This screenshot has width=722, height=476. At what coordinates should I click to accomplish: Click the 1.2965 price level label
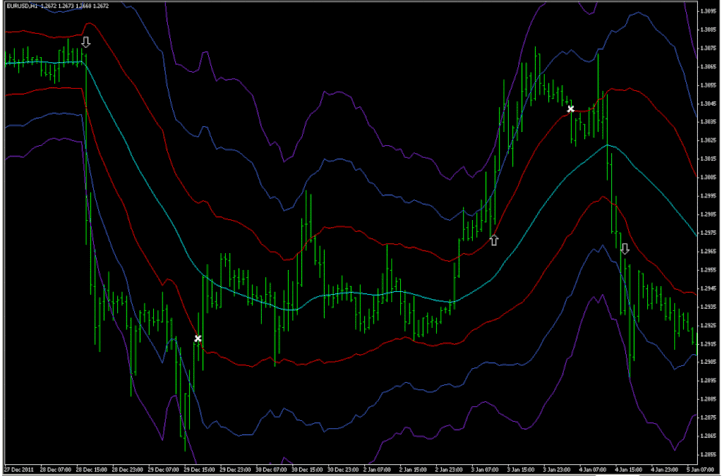point(709,251)
